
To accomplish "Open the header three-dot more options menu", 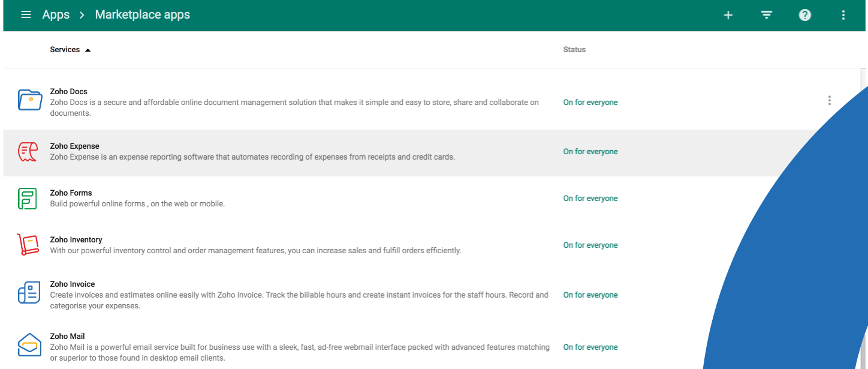I will 843,15.
